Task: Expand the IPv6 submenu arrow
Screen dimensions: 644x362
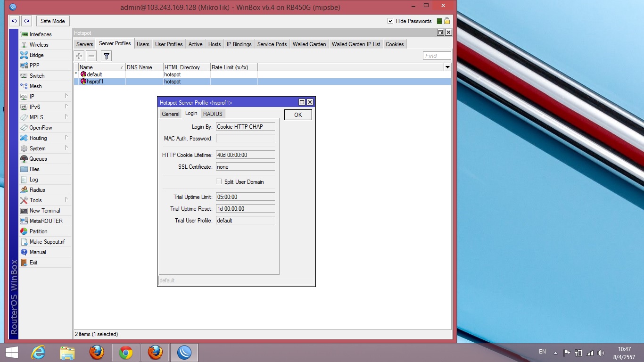Action: [66, 107]
